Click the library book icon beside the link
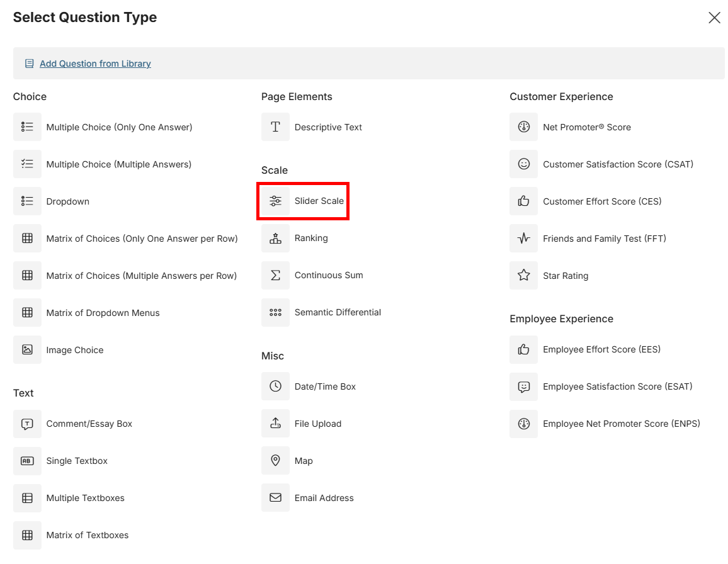Image resolution: width=728 pixels, height=564 pixels. [x=29, y=64]
